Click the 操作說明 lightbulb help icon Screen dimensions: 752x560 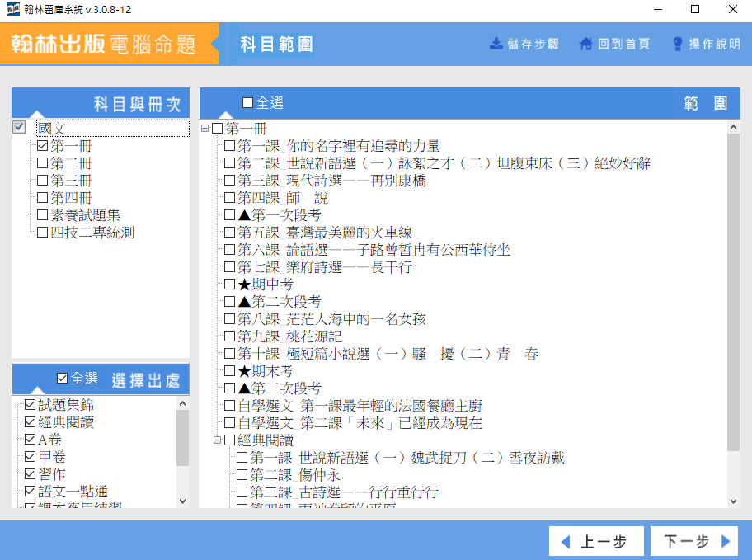pos(678,44)
